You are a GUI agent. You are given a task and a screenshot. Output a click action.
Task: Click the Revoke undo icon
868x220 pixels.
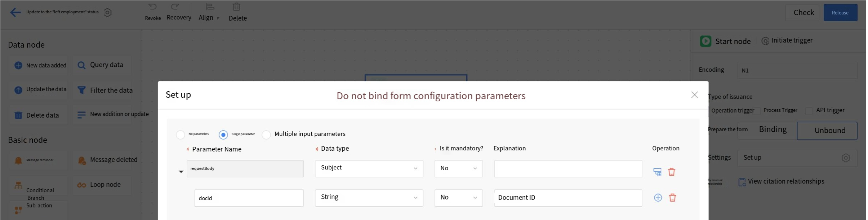pos(153,7)
